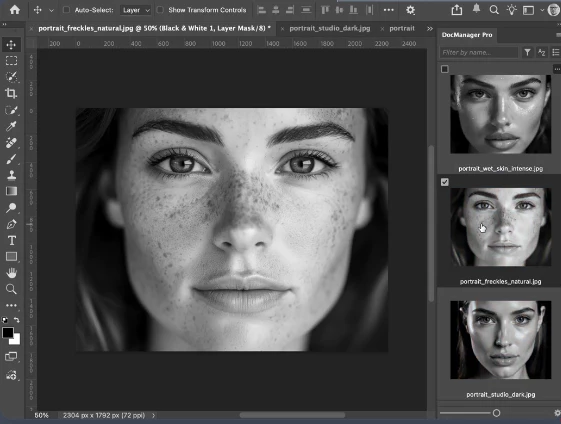The width and height of the screenshot is (561, 424).
Task: Toggle Show Transform Controls checkbox
Action: click(160, 10)
